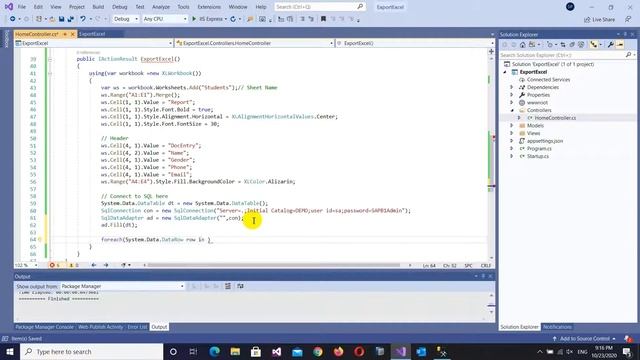Open the Extensions menu

click(x=209, y=7)
